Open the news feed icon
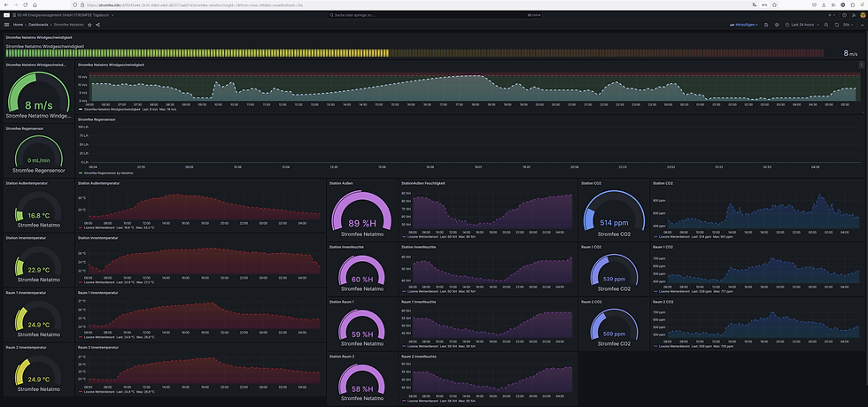The width and height of the screenshot is (868, 407). [852, 15]
